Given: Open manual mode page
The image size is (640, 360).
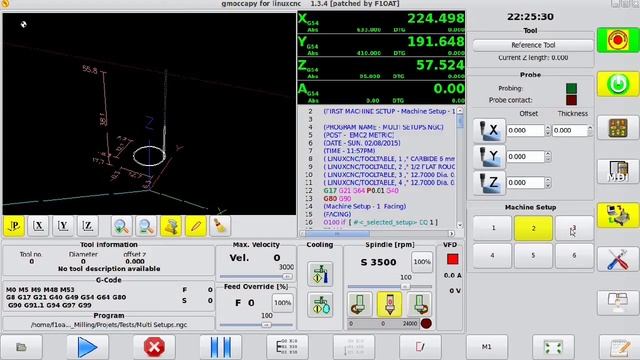Looking at the screenshot, I should click(618, 128).
